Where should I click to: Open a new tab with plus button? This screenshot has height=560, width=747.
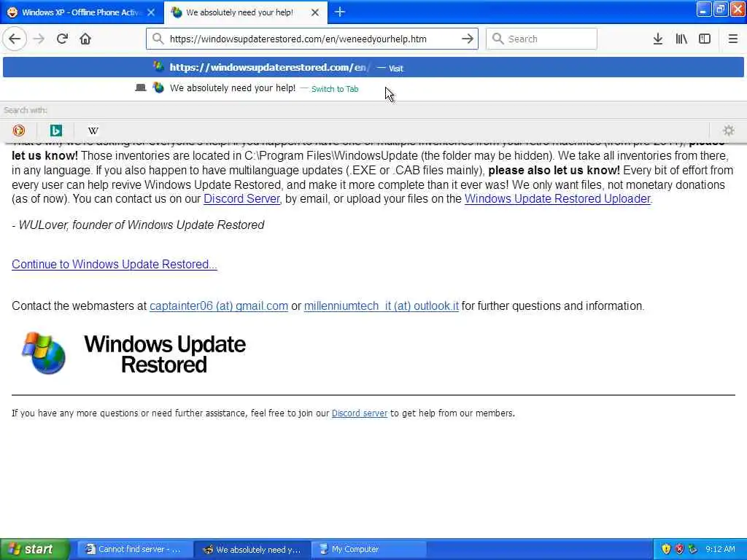[340, 12]
